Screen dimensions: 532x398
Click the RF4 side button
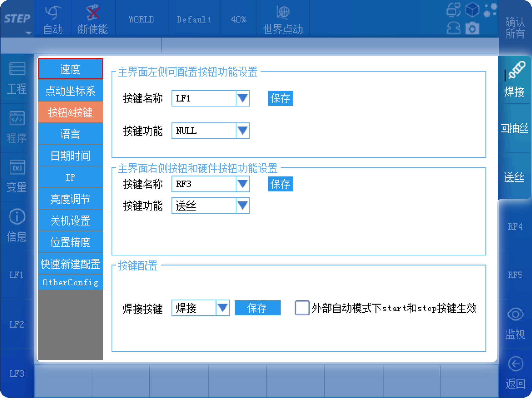[515, 227]
